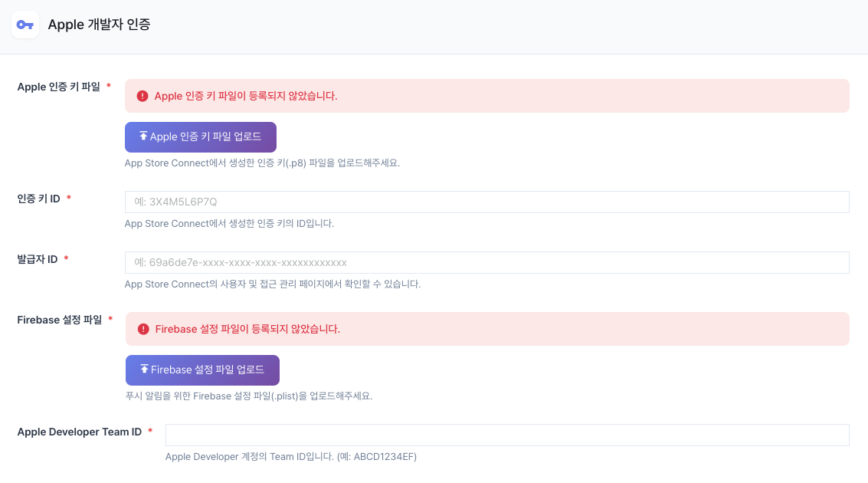Screen dimensions: 868x483
Task: Click the Apple 인증 키 not-registered error message
Action: (246, 96)
